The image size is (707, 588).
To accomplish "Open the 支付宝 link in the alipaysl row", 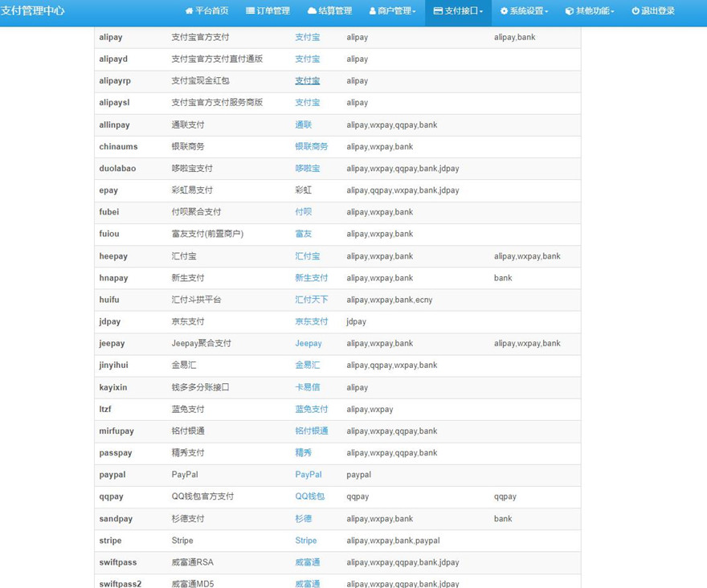I will click(308, 103).
